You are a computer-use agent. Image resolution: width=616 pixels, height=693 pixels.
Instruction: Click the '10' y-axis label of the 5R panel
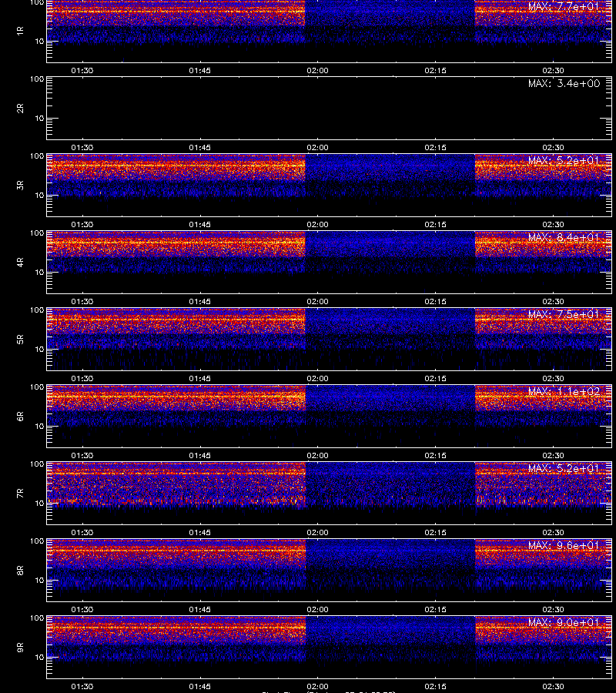[39, 349]
